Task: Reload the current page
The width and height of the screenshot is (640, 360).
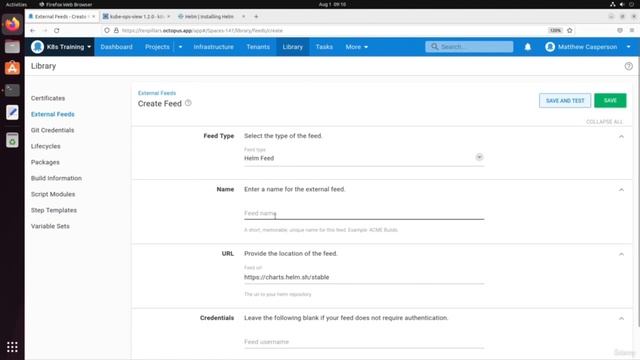Action: tap(57, 31)
